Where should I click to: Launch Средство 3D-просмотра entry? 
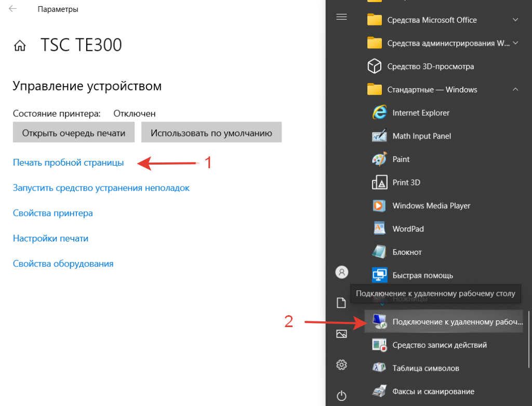tap(444, 66)
